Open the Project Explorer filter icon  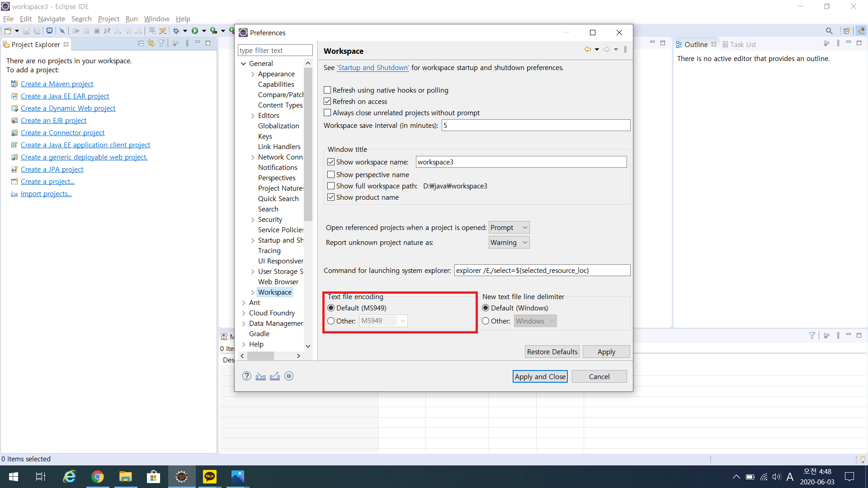[161, 43]
